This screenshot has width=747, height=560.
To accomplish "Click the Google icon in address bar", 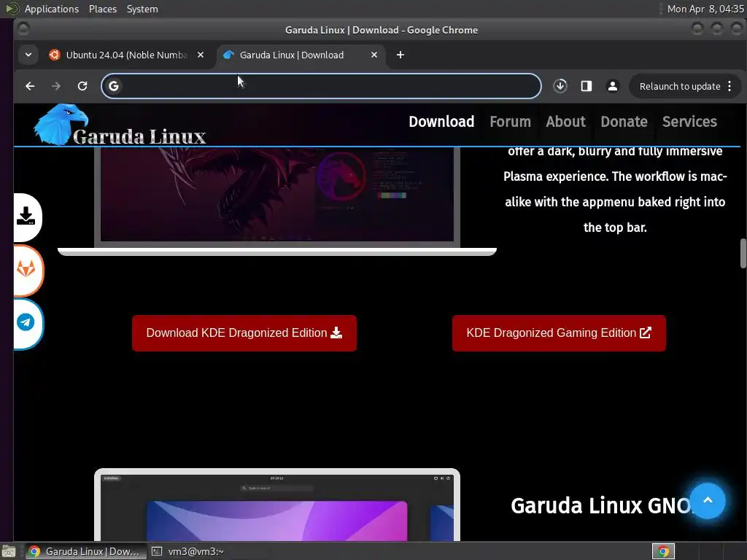I will [113, 86].
